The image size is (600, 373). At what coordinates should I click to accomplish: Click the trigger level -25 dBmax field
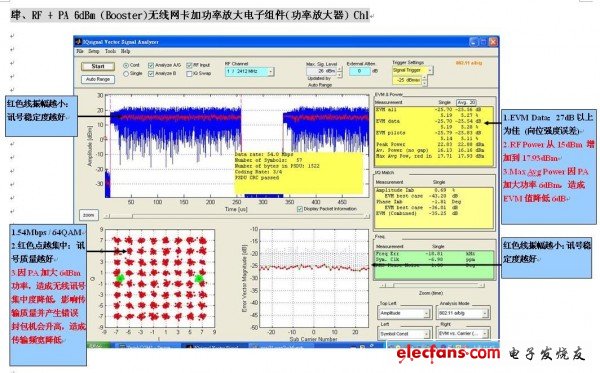coord(407,80)
